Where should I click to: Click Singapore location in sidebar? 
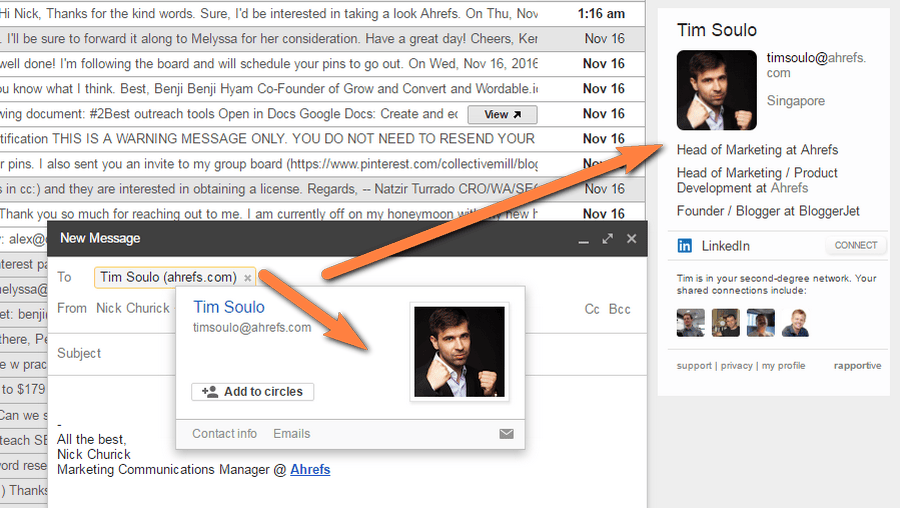[x=796, y=101]
